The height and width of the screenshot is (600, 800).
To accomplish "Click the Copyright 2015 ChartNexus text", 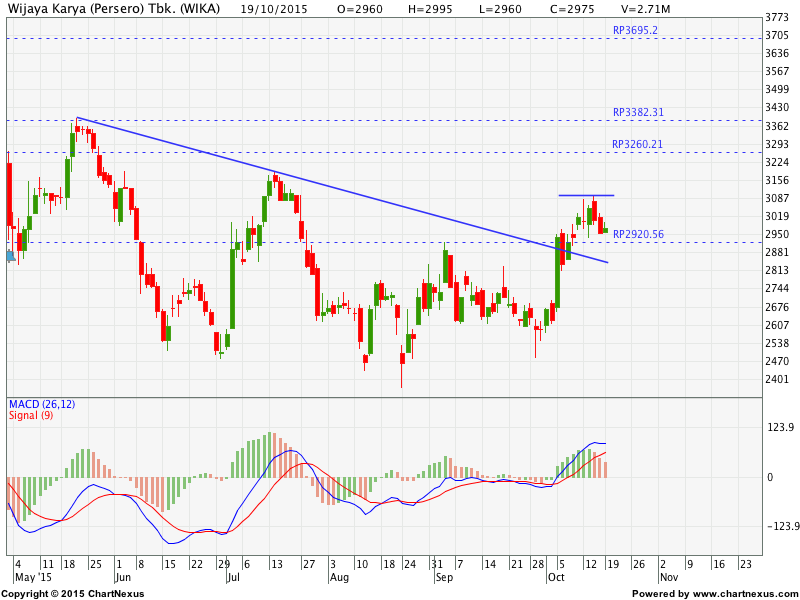I will pos(72,594).
